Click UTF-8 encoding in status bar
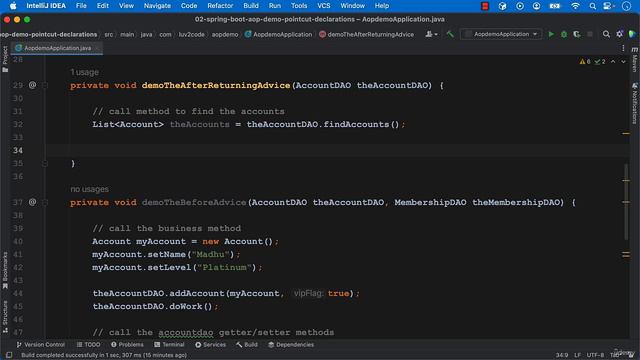The image size is (640, 360). click(595, 355)
